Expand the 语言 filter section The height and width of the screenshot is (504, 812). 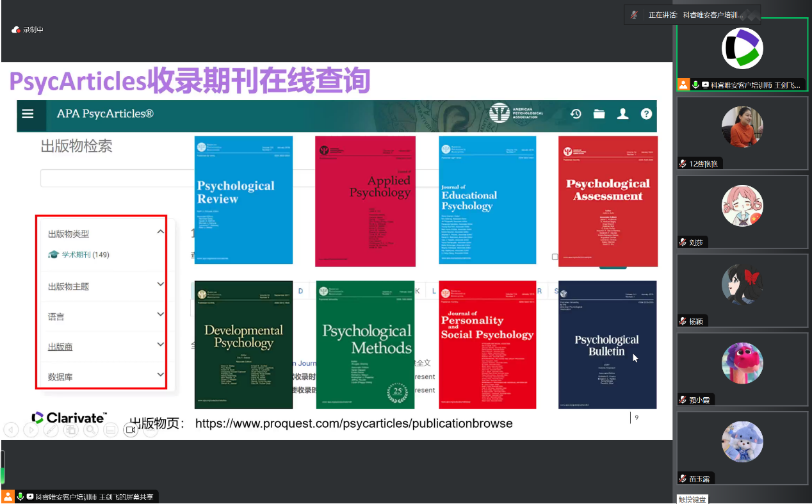click(160, 314)
